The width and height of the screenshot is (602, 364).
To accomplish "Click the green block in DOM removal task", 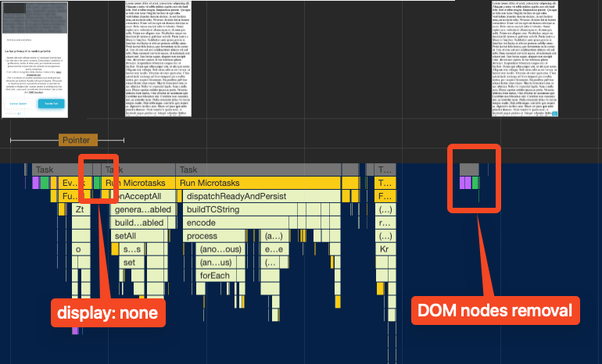I will click(475, 183).
